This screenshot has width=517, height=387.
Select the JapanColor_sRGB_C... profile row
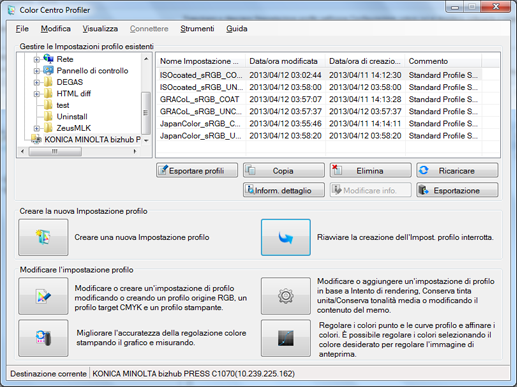coord(319,124)
